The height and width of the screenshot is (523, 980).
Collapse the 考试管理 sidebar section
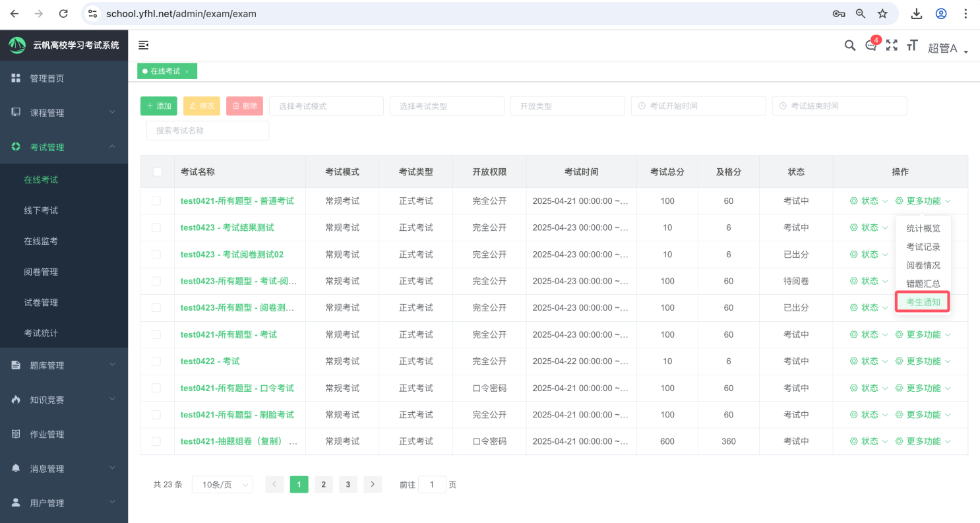(x=64, y=146)
